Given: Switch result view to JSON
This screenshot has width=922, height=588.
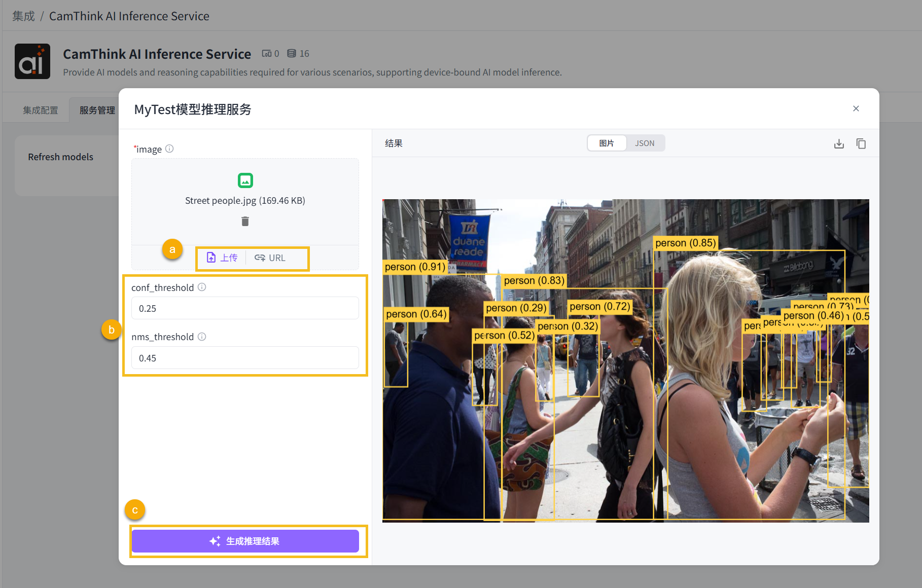Looking at the screenshot, I should pos(645,143).
